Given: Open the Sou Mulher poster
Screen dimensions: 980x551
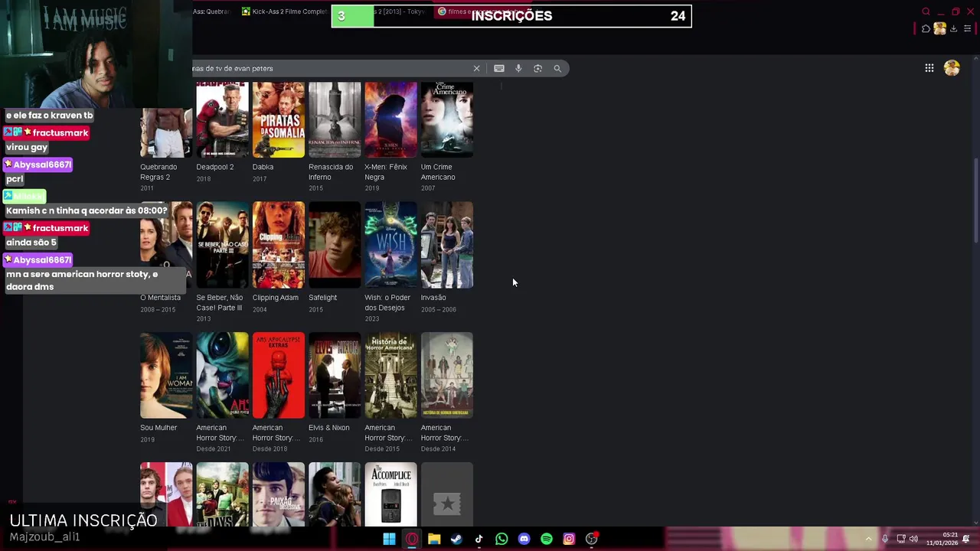Looking at the screenshot, I should [166, 375].
